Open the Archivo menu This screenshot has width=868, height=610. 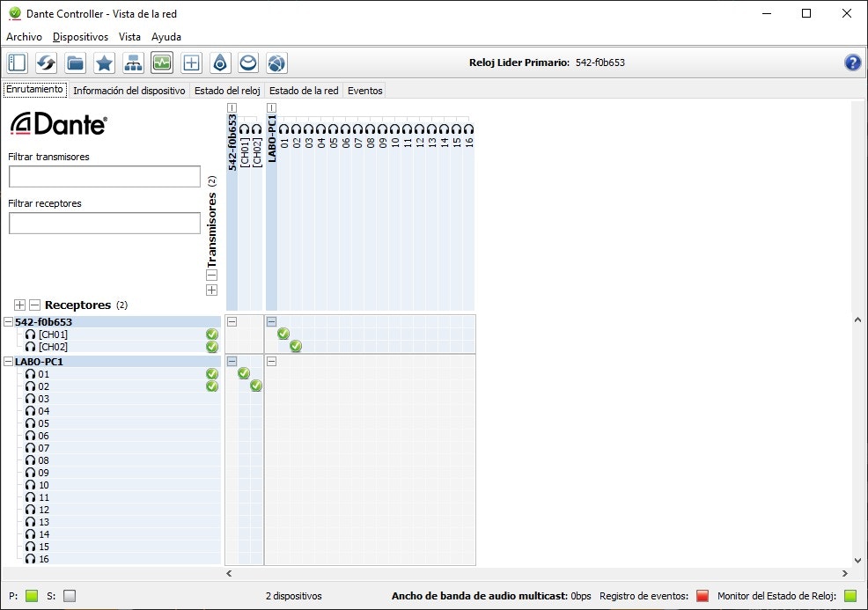point(24,37)
